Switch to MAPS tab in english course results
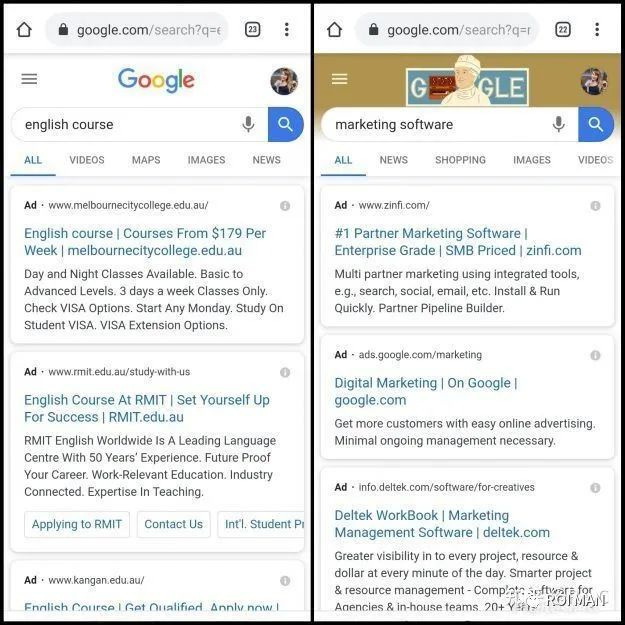The image size is (625, 625). (146, 160)
